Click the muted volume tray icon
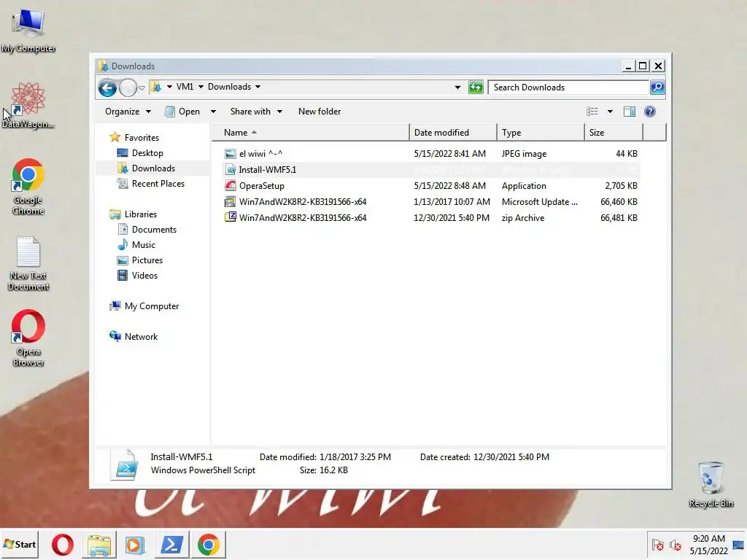This screenshot has height=560, width=747. coord(675,545)
